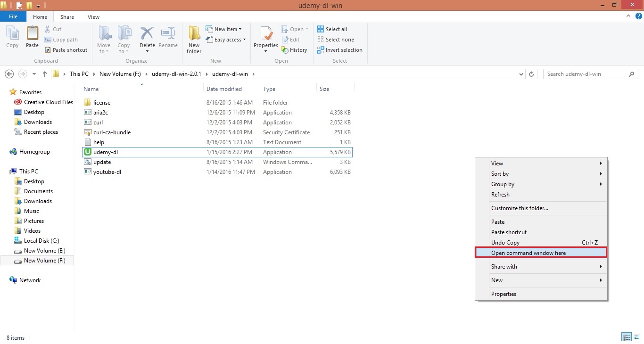This screenshot has height=344, width=644.
Task: Open Creative Cloud Files in Favorites
Action: 44,102
